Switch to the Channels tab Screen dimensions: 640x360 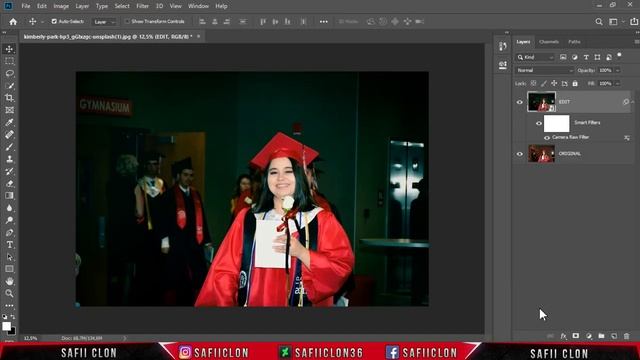(x=549, y=42)
